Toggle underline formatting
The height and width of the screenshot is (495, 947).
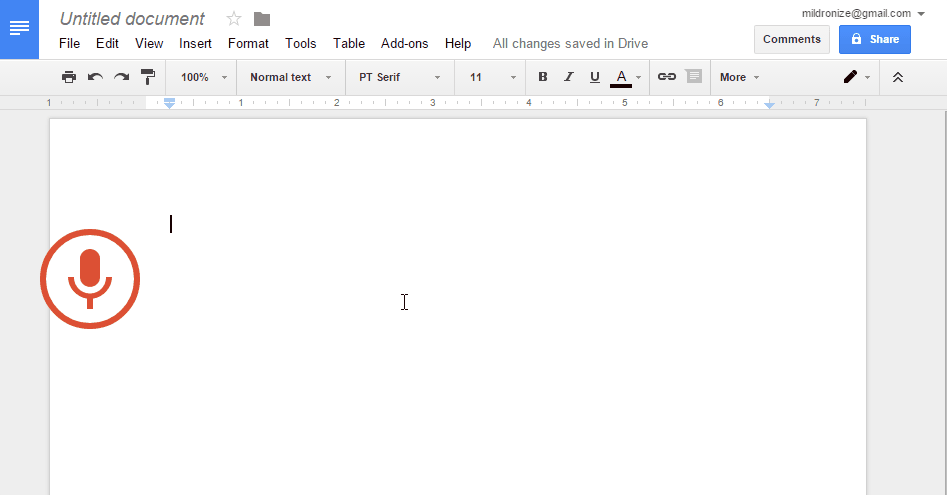click(595, 77)
